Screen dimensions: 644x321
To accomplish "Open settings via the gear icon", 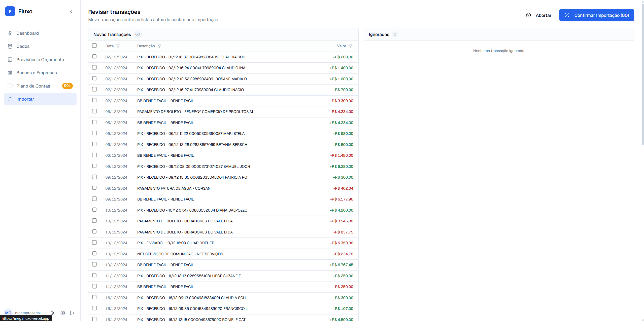I will pos(63,313).
